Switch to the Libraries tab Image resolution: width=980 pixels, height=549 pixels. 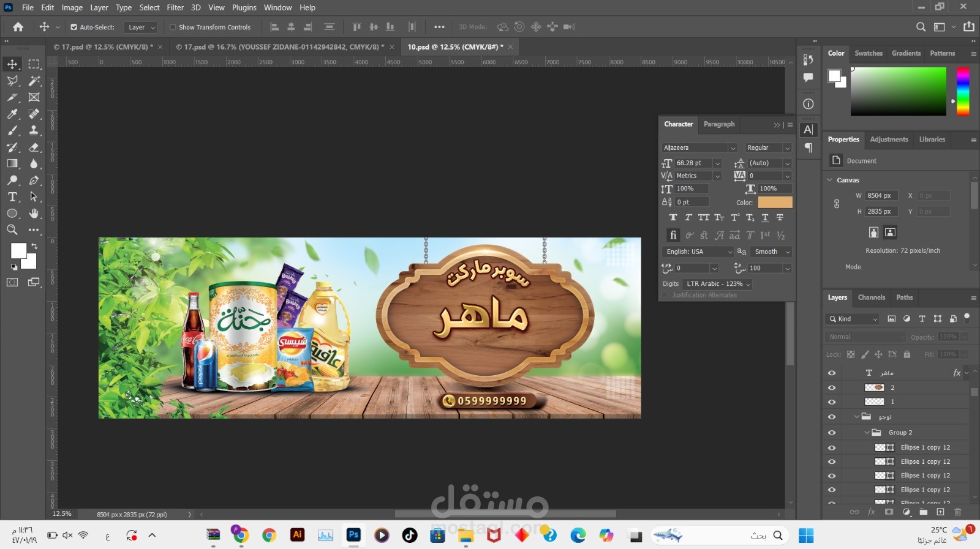point(932,140)
